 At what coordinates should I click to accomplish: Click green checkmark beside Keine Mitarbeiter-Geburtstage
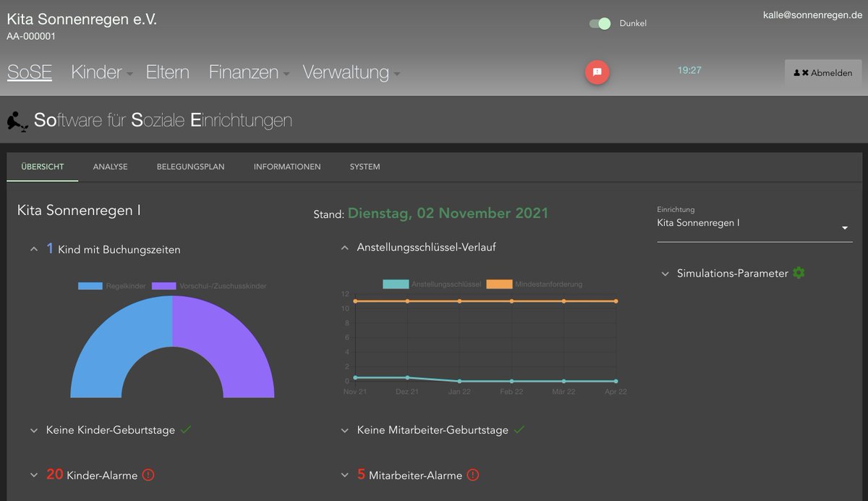519,429
